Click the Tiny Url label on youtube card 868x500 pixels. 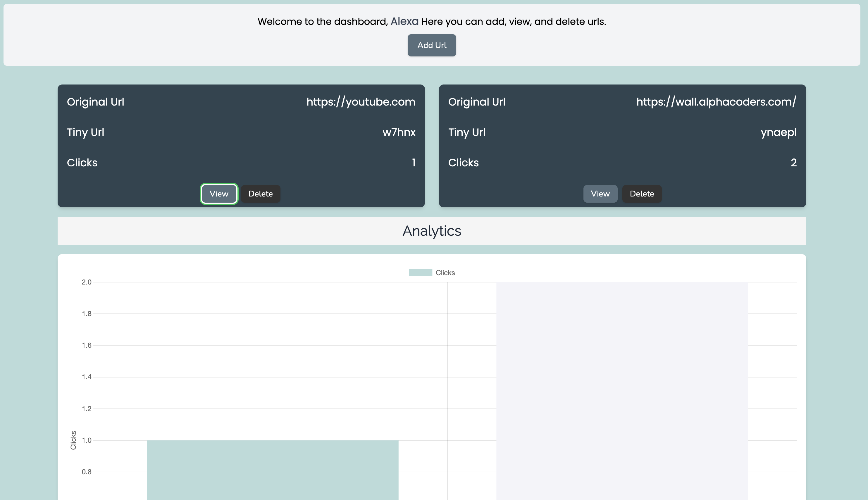[x=85, y=132]
